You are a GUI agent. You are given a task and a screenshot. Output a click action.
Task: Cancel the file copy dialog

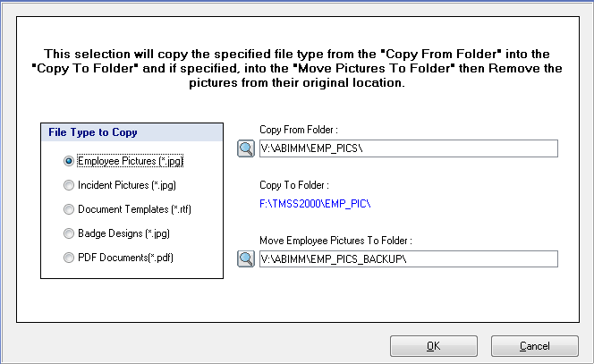[x=535, y=346]
